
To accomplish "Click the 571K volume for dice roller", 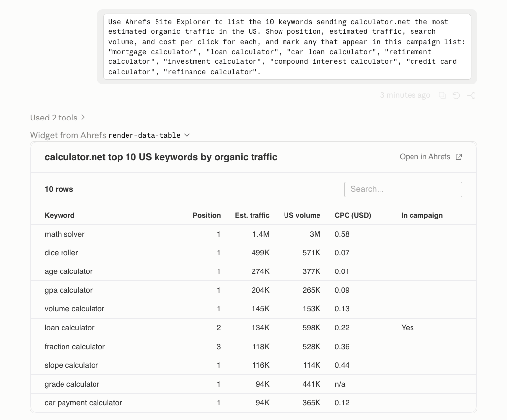I will 312,253.
